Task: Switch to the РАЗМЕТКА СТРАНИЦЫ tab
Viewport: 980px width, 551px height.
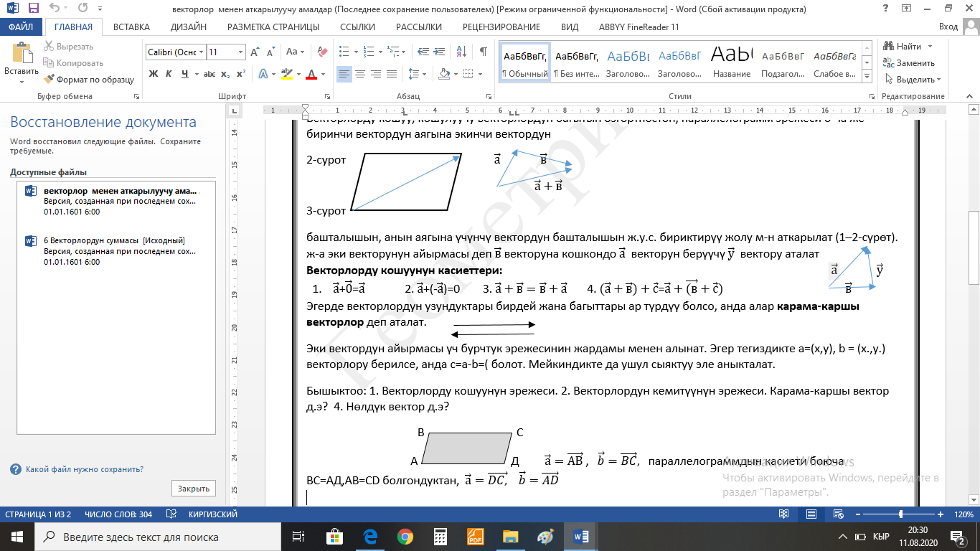Action: [273, 27]
